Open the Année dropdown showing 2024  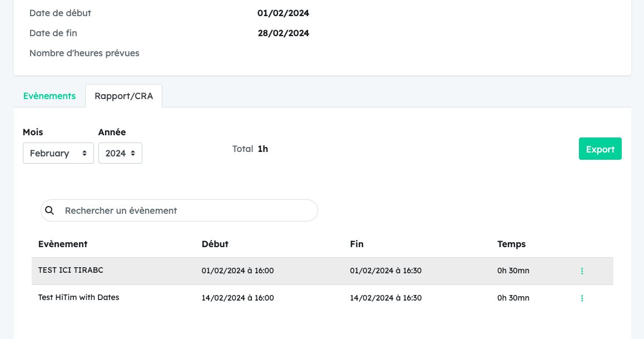[x=120, y=153]
